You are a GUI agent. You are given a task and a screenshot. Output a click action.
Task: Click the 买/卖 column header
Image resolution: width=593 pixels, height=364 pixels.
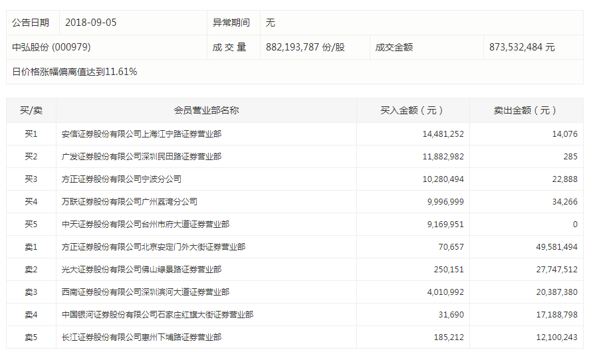(31, 110)
